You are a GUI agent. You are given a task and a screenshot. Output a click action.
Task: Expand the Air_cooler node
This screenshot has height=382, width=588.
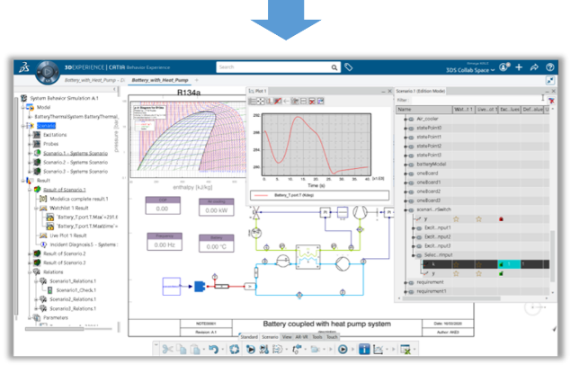(405, 120)
